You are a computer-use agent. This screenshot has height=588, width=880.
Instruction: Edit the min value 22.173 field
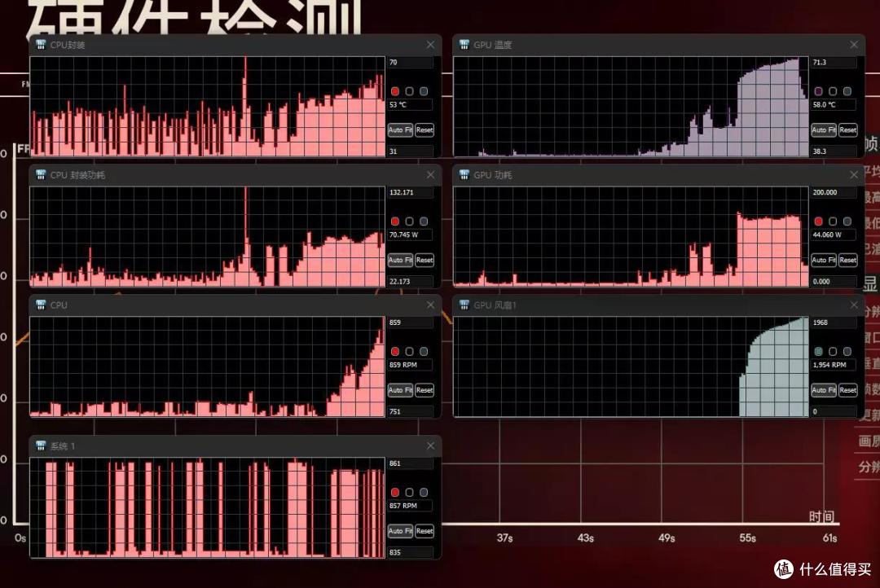tap(410, 282)
